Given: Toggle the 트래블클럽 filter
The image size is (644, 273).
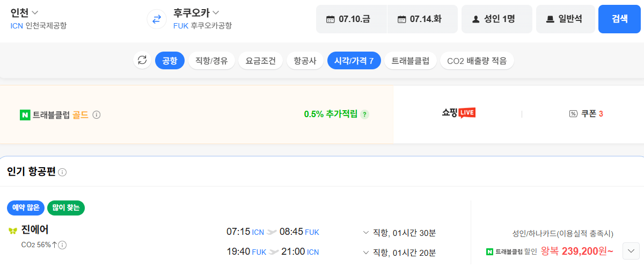Looking at the screenshot, I should tap(411, 61).
